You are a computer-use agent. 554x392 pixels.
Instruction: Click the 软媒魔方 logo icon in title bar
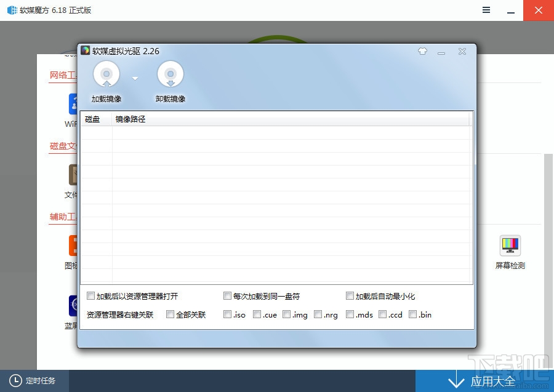[12, 10]
